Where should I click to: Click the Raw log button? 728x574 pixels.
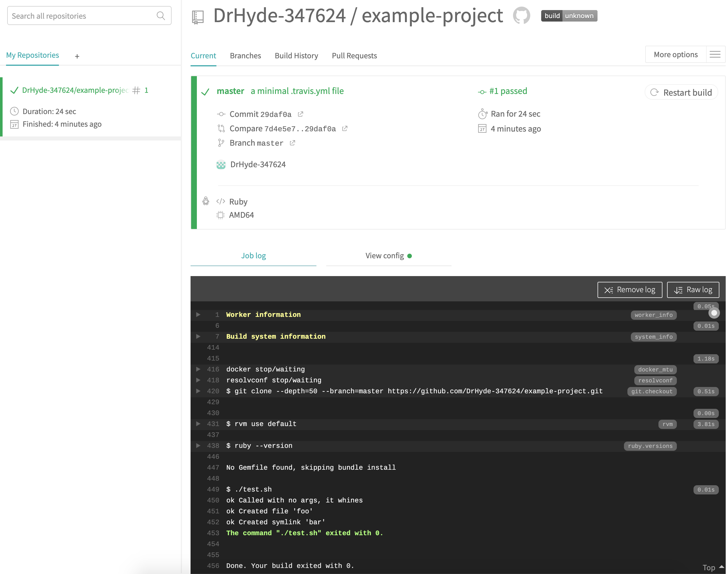[x=693, y=290]
